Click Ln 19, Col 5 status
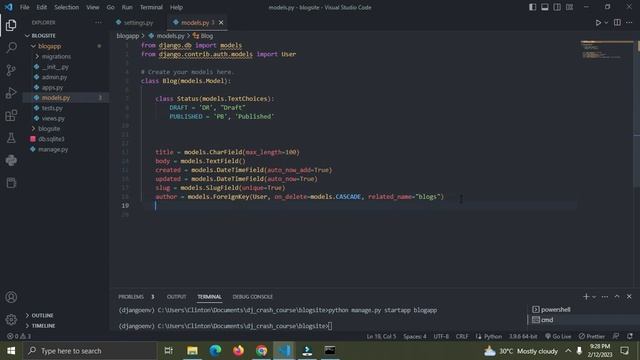This screenshot has width=640, height=360. click(381, 336)
